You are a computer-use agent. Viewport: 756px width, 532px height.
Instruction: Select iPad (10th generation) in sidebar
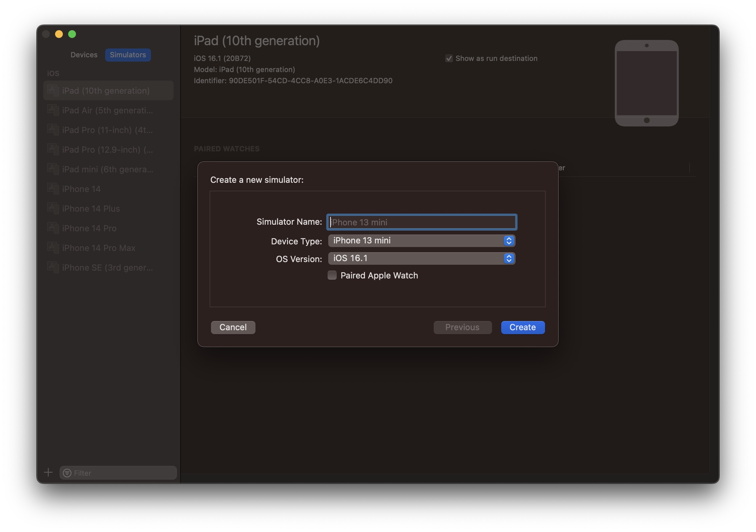point(108,90)
